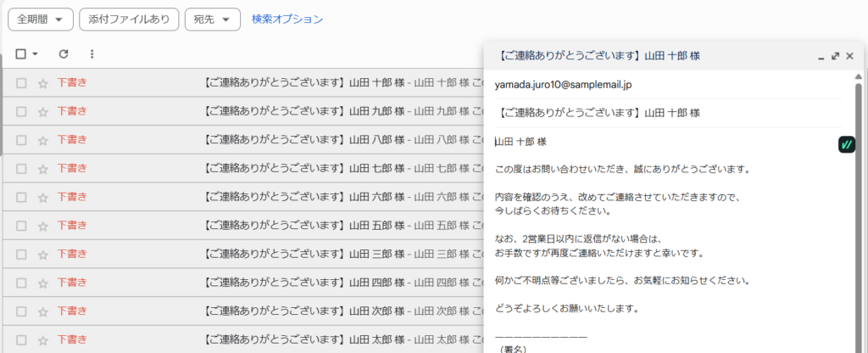This screenshot has height=353, width=868.
Task: Star the 山田 十郎 draft email
Action: 43,83
